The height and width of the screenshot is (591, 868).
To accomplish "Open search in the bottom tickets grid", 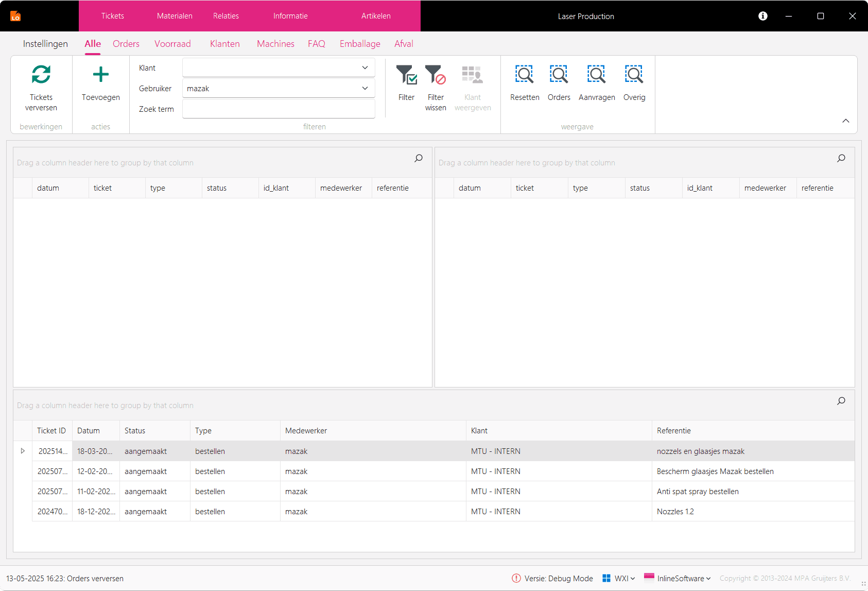I will pos(841,401).
